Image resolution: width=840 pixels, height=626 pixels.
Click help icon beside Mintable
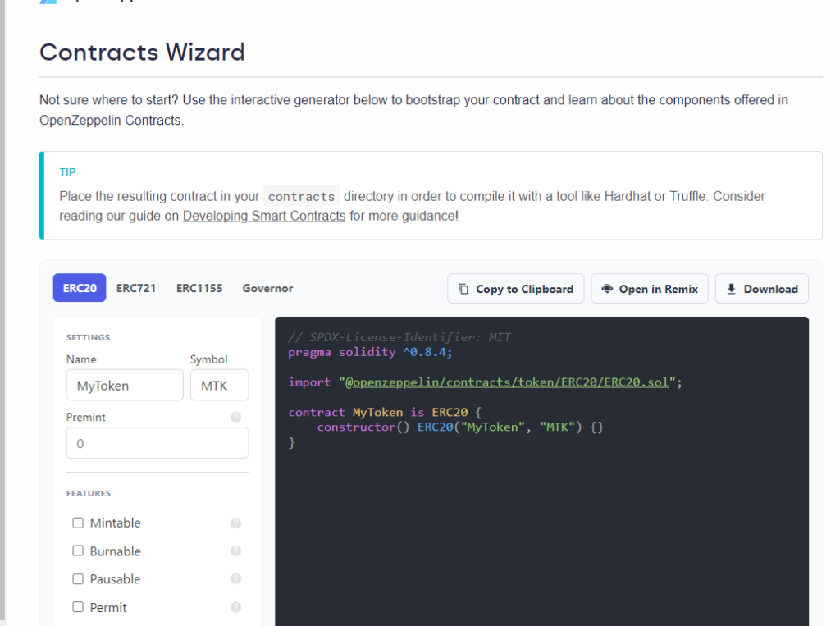(x=236, y=523)
